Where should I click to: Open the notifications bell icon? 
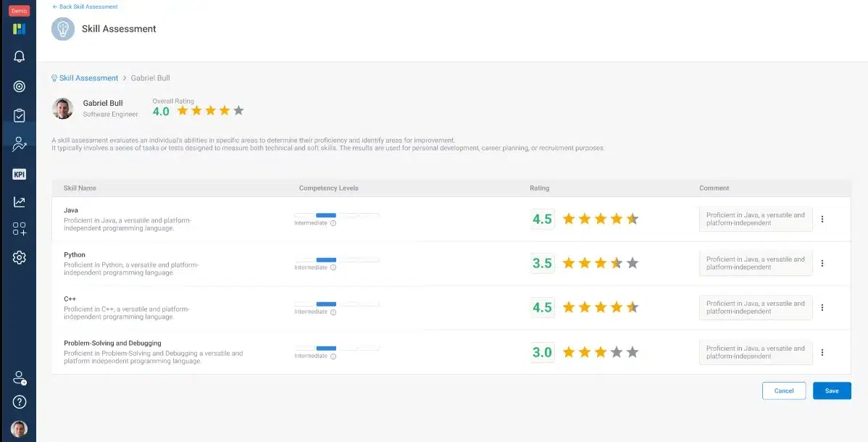[20, 57]
